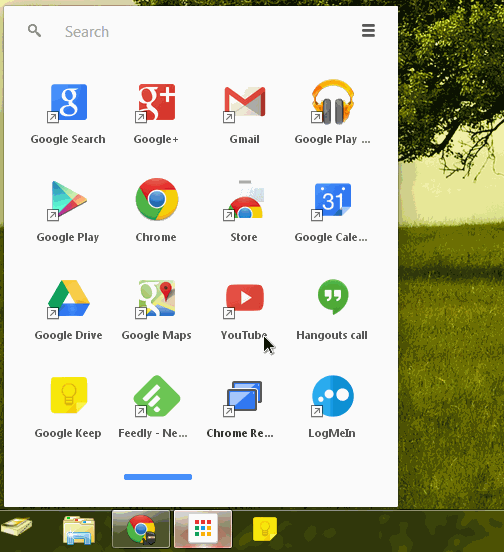Open the Google Search app icon

(x=69, y=102)
